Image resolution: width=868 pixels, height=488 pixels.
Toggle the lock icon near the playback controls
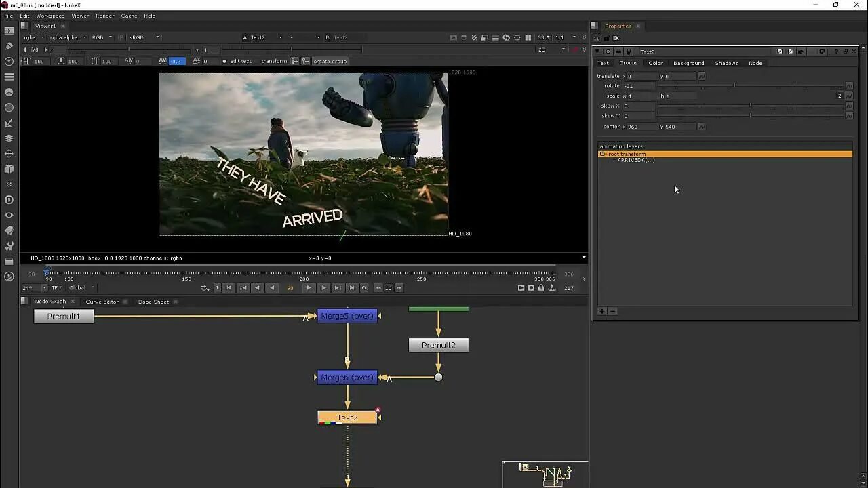(x=541, y=287)
